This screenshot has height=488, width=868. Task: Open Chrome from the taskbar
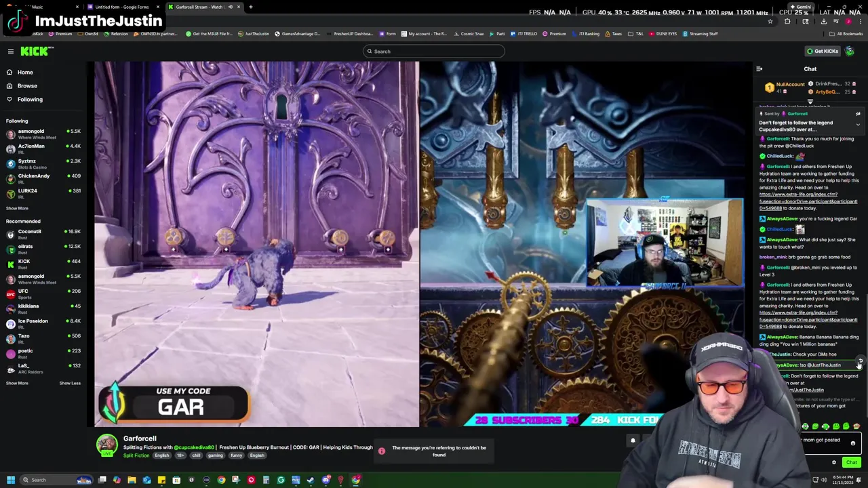coord(221,480)
